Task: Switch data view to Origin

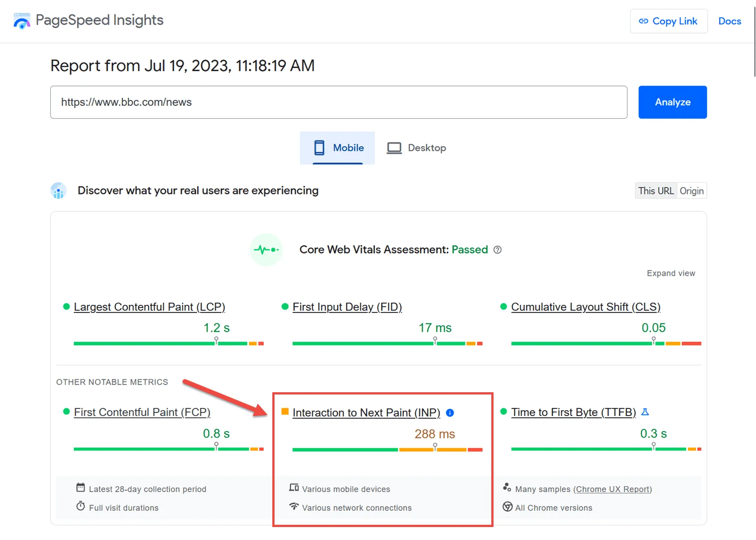Action: point(692,191)
